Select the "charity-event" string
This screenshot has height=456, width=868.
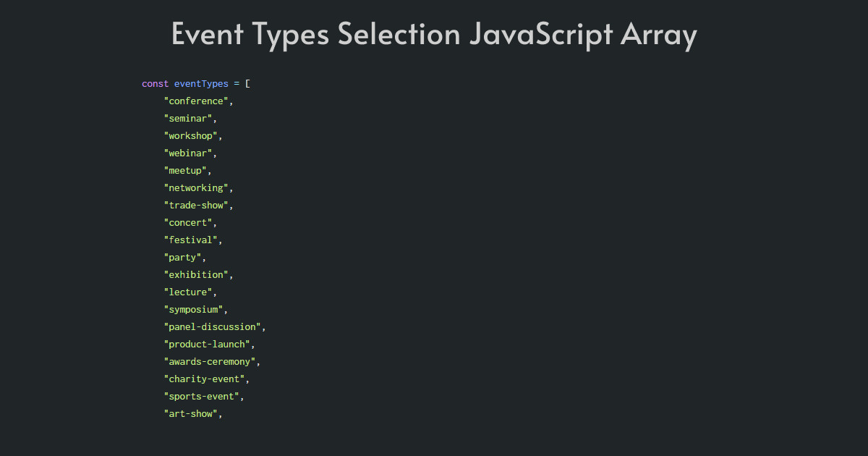coord(204,379)
